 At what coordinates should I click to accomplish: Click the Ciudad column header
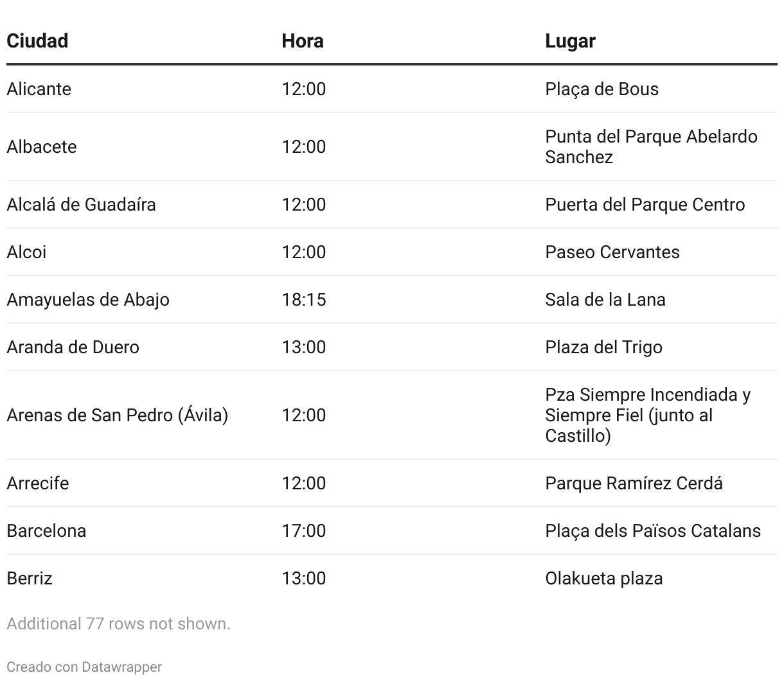(37, 41)
